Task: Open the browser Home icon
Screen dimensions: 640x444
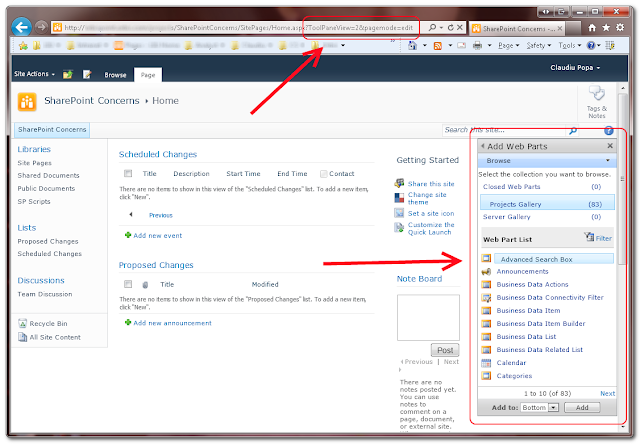Action: pyautogui.click(x=592, y=28)
